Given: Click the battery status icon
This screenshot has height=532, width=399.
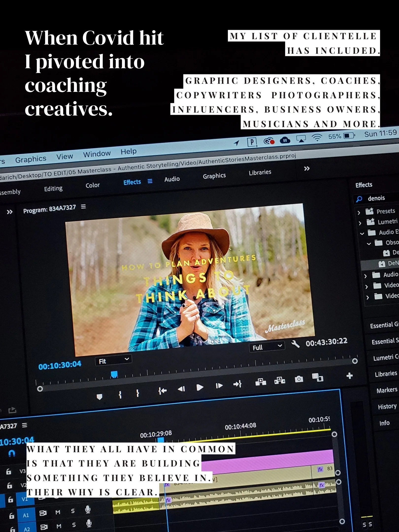Looking at the screenshot, I should pyautogui.click(x=349, y=135).
